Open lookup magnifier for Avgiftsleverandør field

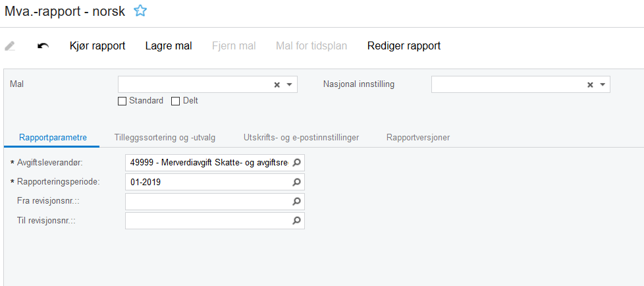[296, 163]
